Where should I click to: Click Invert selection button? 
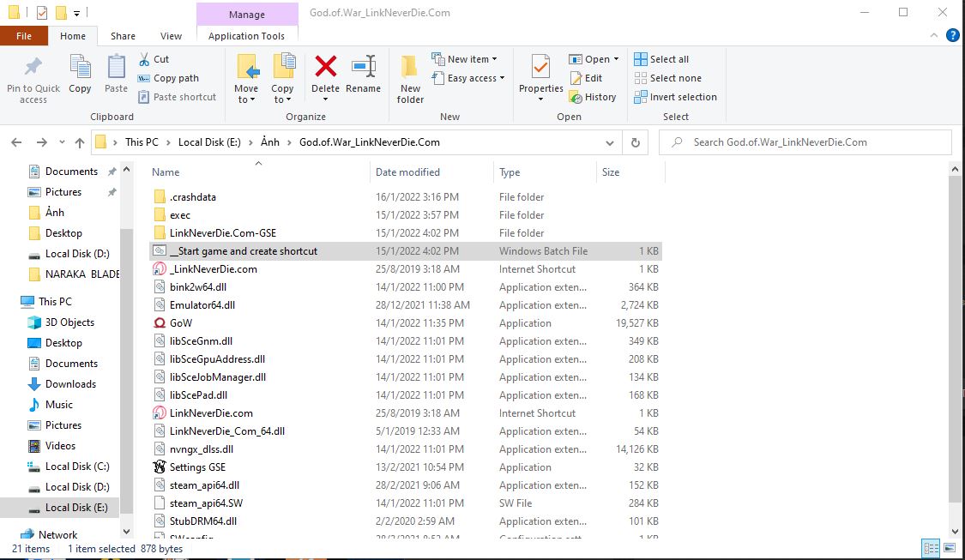(675, 97)
